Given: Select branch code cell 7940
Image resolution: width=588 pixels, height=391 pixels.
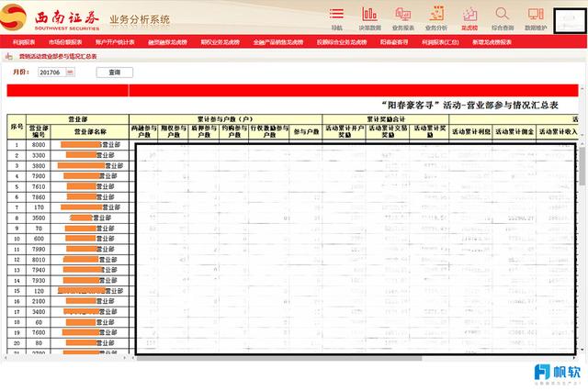Looking at the screenshot, I should coord(39,270).
